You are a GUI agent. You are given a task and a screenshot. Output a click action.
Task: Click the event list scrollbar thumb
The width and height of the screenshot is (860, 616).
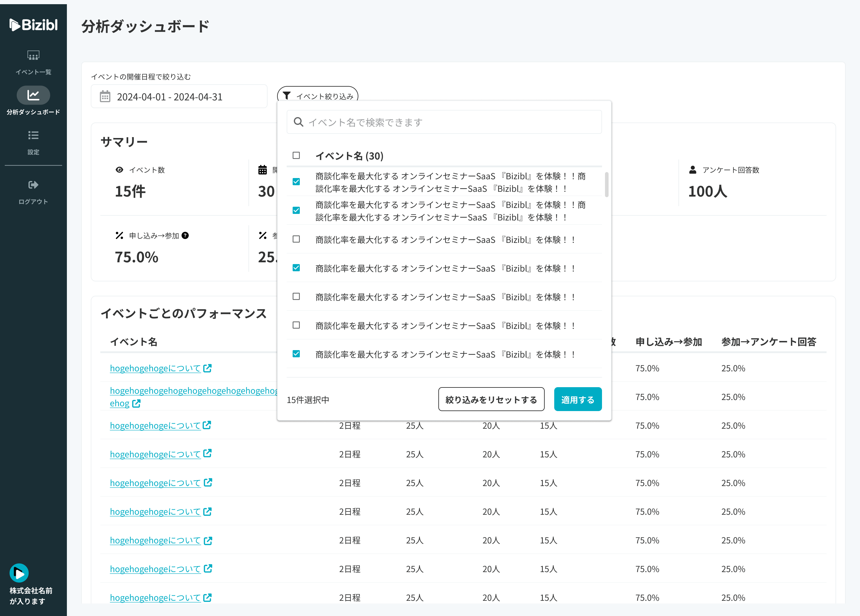(606, 185)
